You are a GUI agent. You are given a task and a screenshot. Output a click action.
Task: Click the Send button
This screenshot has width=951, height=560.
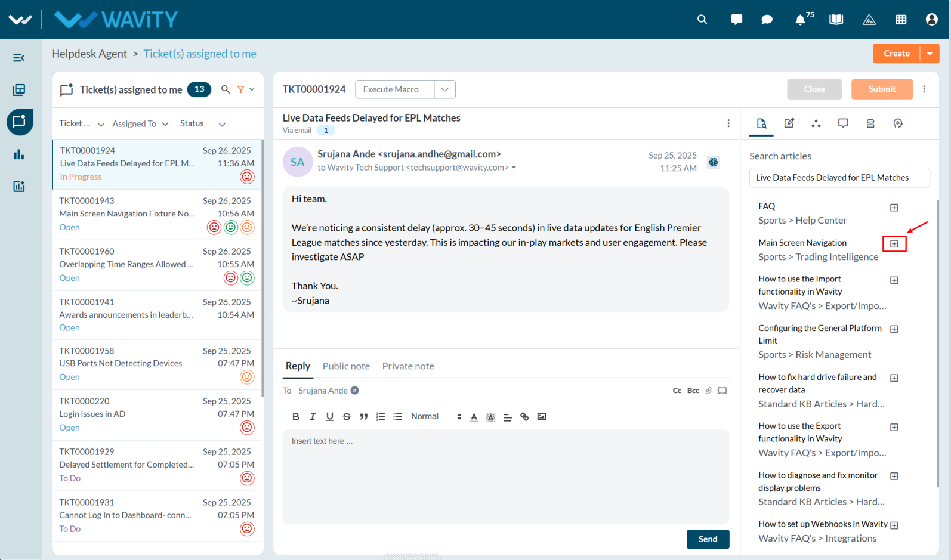(708, 539)
